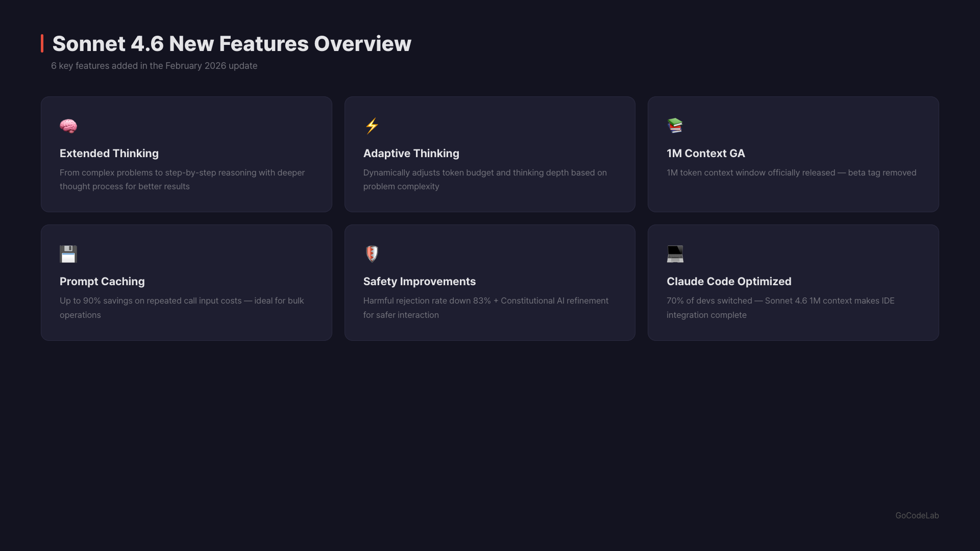Click the Claude Code Optimized heading
The height and width of the screenshot is (551, 980).
728,282
